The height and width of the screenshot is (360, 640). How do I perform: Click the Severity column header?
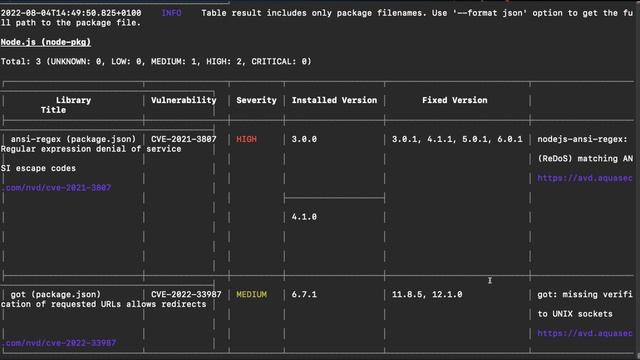pos(256,100)
